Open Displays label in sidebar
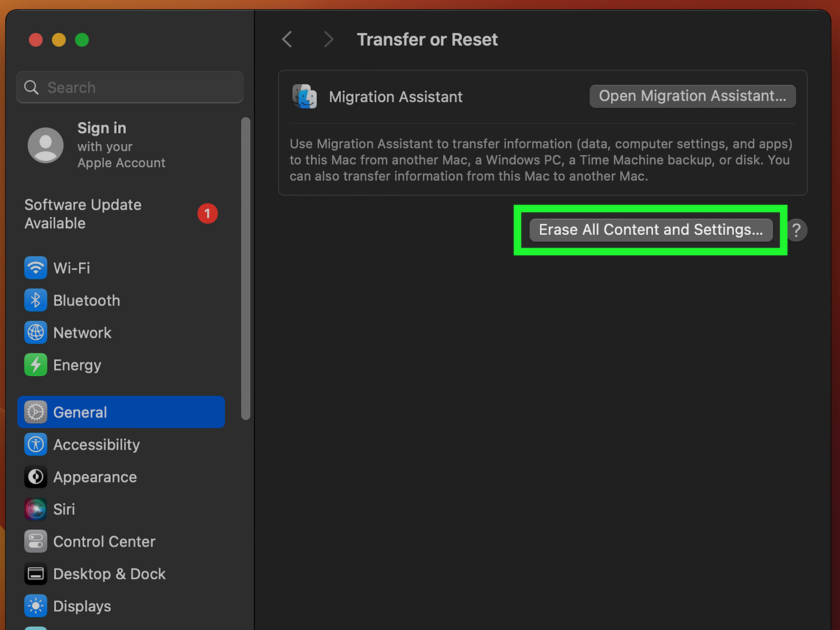This screenshot has width=840, height=630. pyautogui.click(x=82, y=606)
